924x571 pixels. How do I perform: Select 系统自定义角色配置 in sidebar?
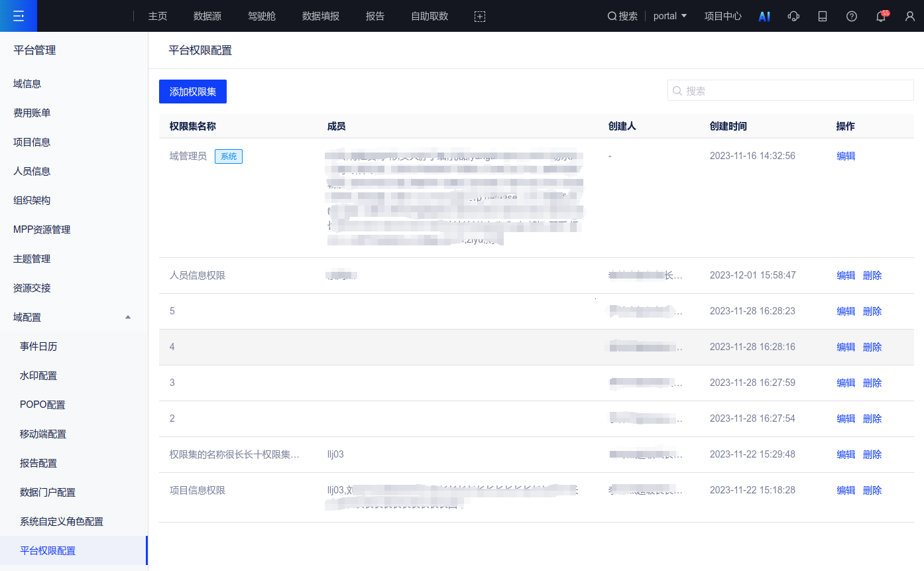(62, 521)
